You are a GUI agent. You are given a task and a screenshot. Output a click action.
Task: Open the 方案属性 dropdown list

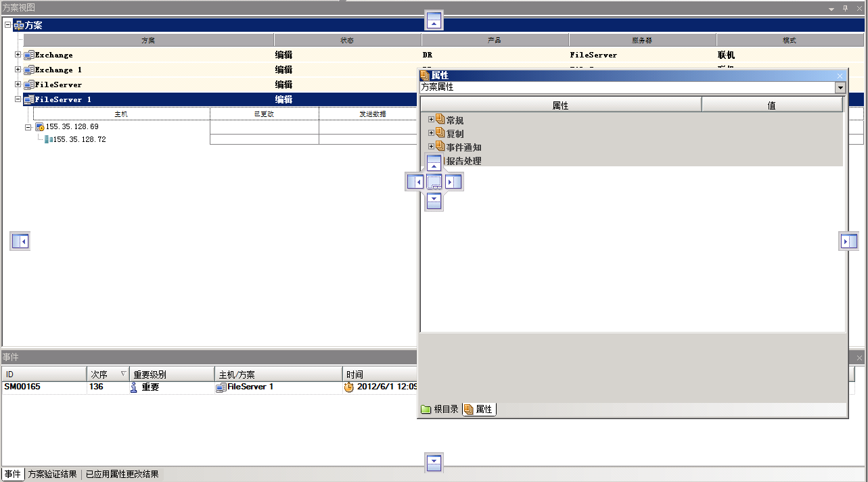840,88
